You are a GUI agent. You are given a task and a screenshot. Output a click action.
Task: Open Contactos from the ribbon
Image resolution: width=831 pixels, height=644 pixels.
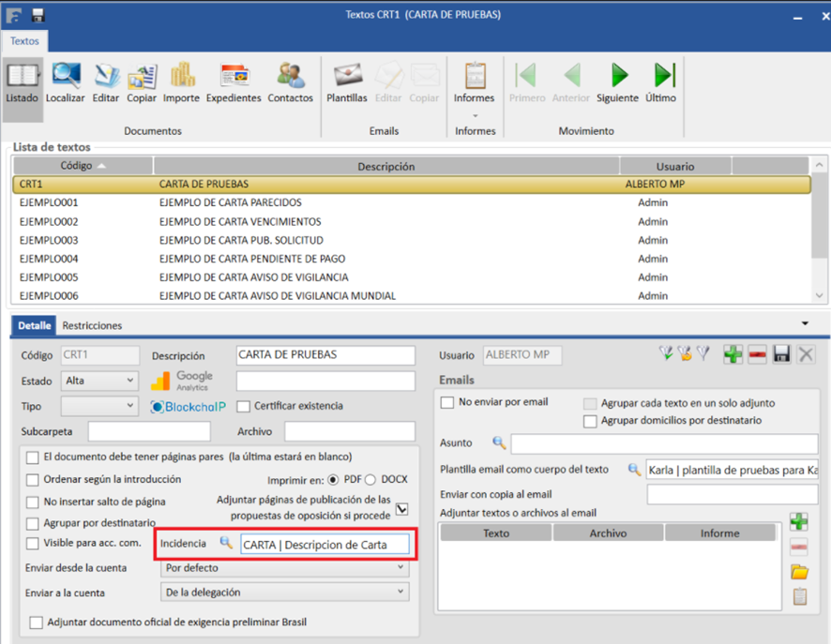290,82
